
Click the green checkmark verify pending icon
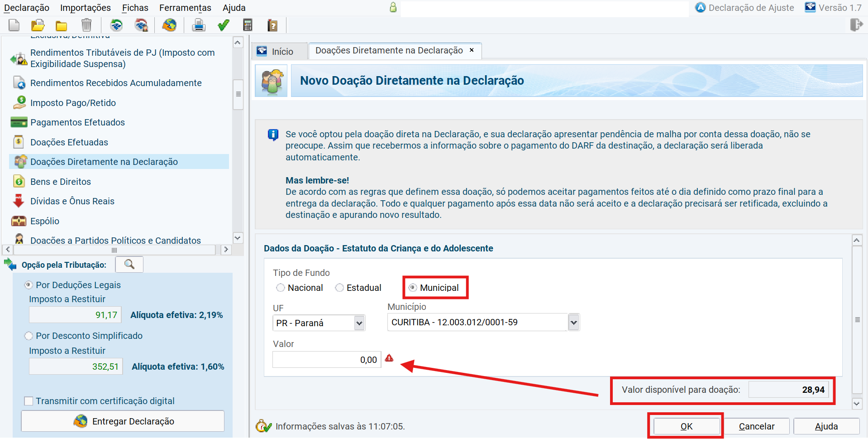223,25
